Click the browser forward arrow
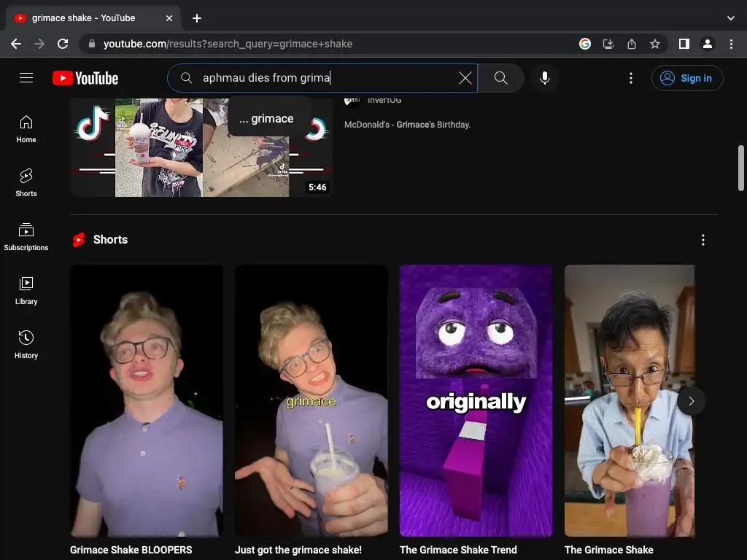747x560 pixels. click(39, 44)
